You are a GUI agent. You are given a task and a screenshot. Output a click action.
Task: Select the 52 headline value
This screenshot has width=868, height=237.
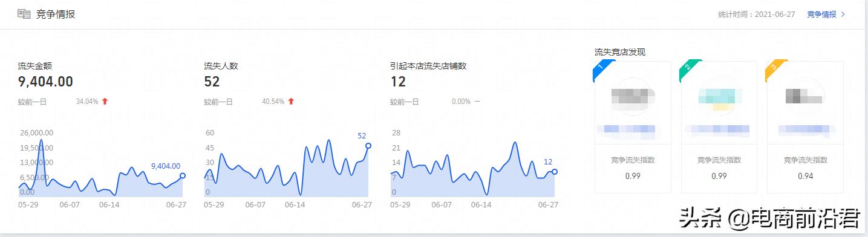(212, 82)
